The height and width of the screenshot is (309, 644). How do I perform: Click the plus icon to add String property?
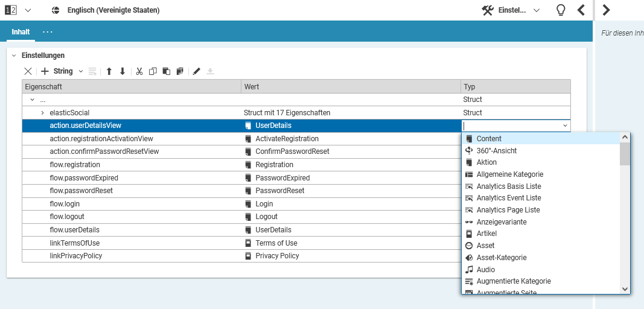point(45,71)
